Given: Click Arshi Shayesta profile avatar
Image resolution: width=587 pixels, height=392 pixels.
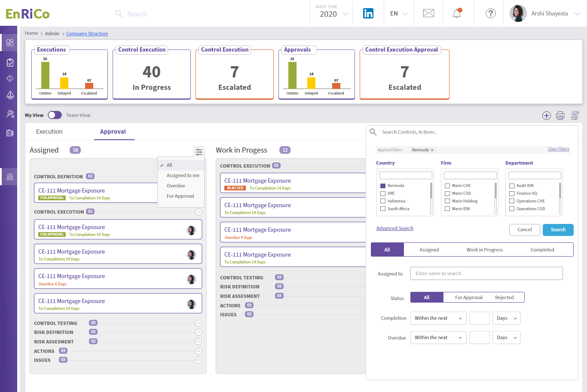Looking at the screenshot, I should [x=518, y=13].
